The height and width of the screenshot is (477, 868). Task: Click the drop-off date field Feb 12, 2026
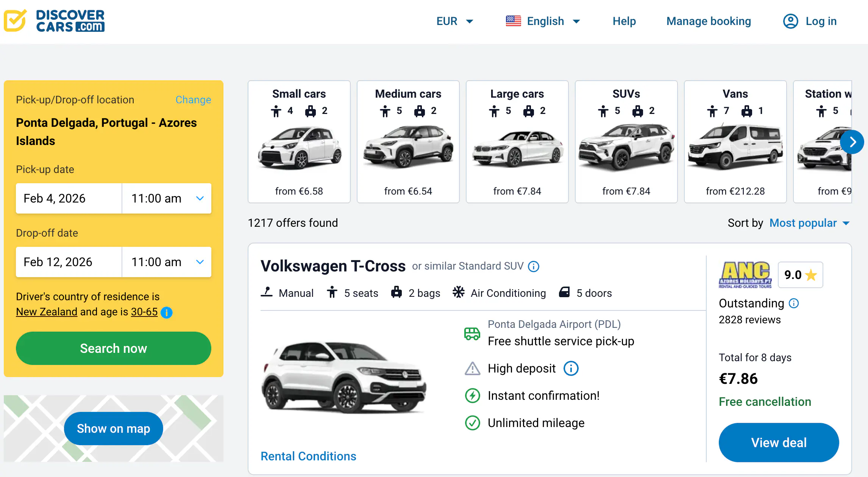[x=69, y=262]
